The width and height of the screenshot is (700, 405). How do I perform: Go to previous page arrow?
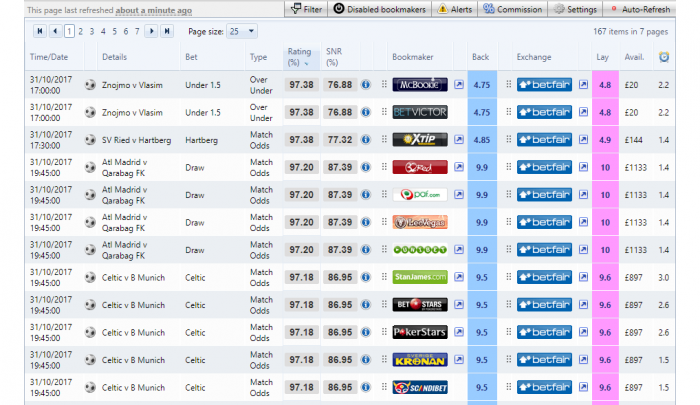(x=55, y=31)
